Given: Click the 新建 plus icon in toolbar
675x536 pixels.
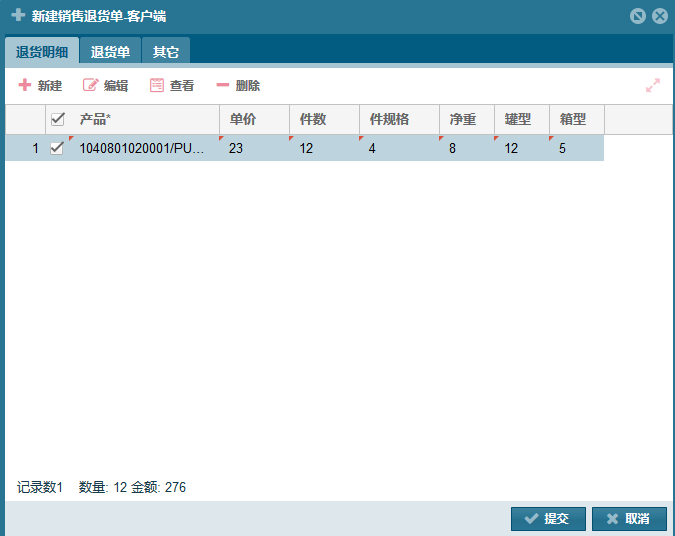Looking at the screenshot, I should pyautogui.click(x=25, y=86).
